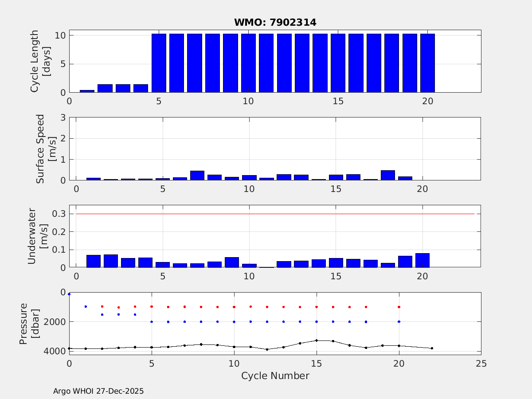
Task: Select the Surface Speed bar at cycle 18
Action: [x=387, y=175]
